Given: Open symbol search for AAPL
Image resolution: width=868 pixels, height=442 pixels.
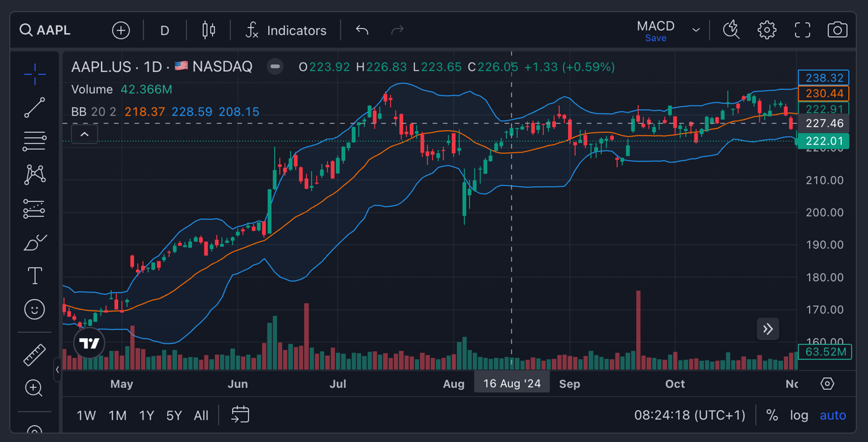Looking at the screenshot, I should point(45,30).
